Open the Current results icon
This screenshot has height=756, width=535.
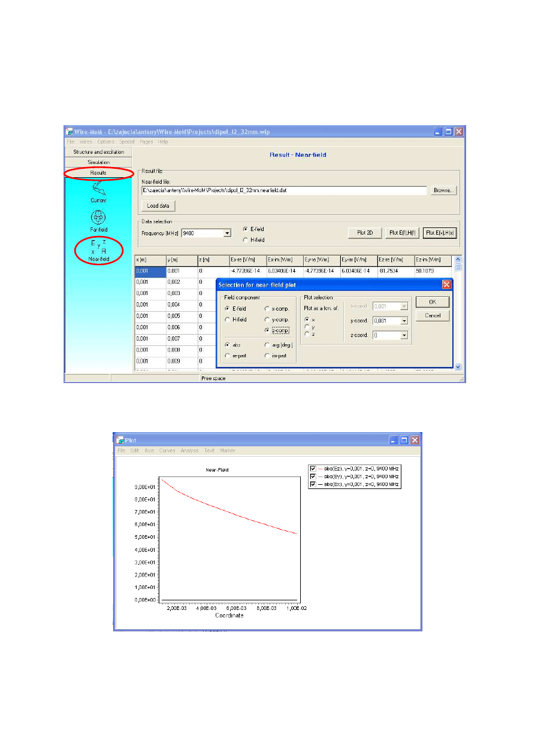click(98, 190)
